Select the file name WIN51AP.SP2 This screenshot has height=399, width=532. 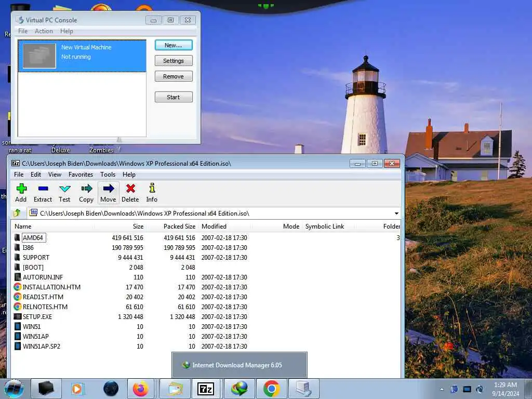tap(42, 346)
